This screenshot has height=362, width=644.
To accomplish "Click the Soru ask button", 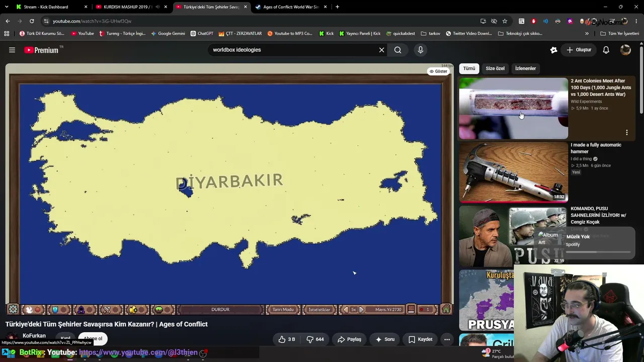I will (x=385, y=339).
